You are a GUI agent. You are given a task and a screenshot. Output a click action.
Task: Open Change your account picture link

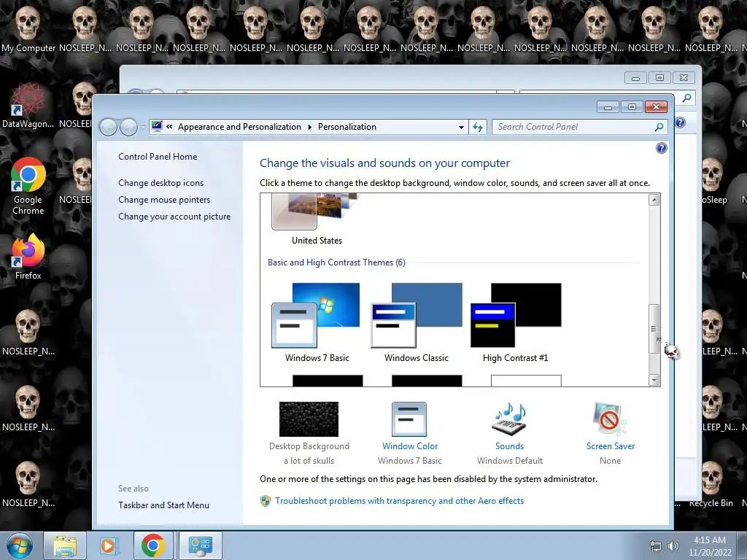coord(174,216)
